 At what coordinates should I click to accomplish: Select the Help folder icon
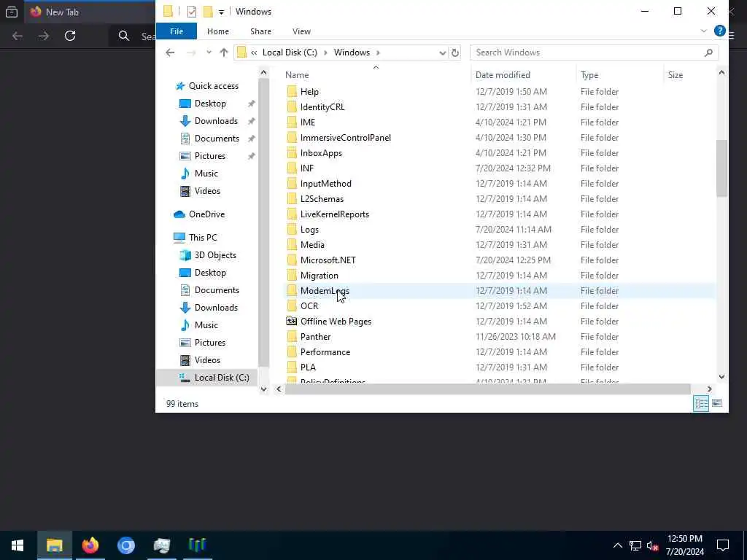click(x=292, y=91)
